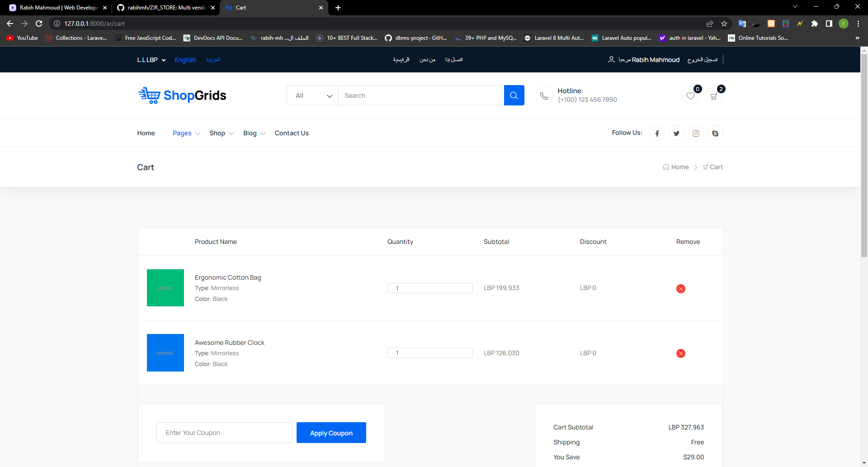Remove Awesome Rubber Clock from cart
Screen dimensions: 868x467
681,353
